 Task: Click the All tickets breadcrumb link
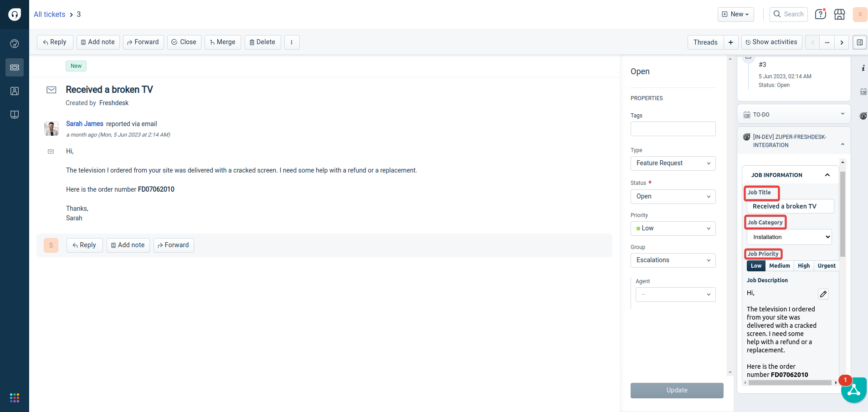49,15
